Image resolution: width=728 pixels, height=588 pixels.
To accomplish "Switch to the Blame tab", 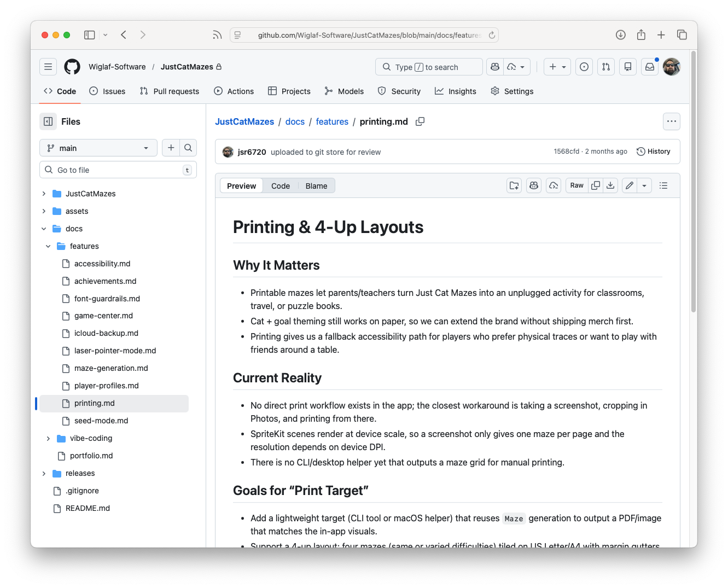I will (316, 186).
